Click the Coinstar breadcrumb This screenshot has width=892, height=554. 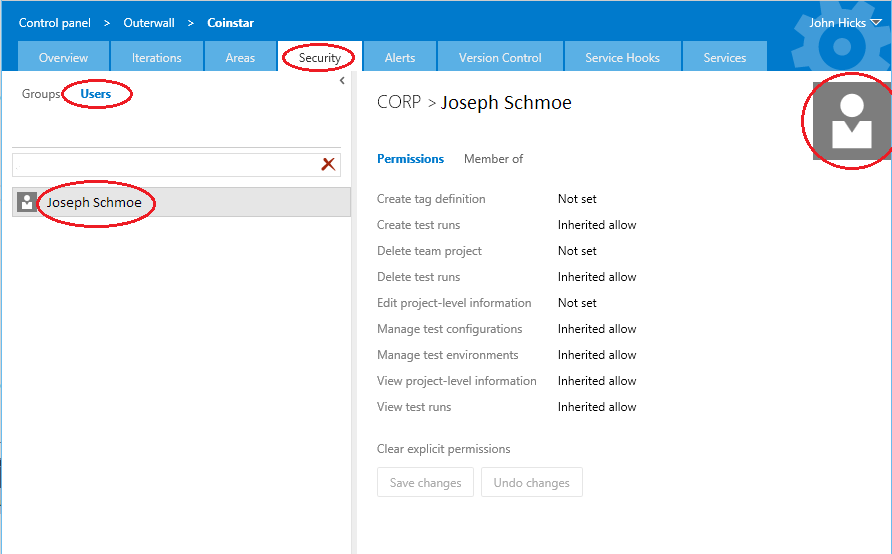[x=230, y=23]
